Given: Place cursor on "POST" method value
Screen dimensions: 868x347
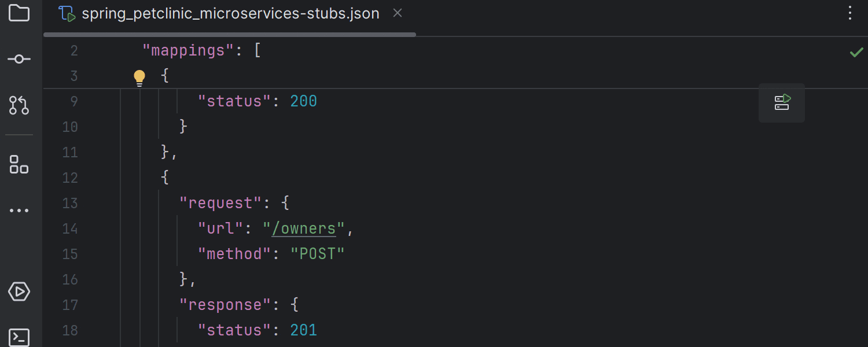Looking at the screenshot, I should point(318,254).
